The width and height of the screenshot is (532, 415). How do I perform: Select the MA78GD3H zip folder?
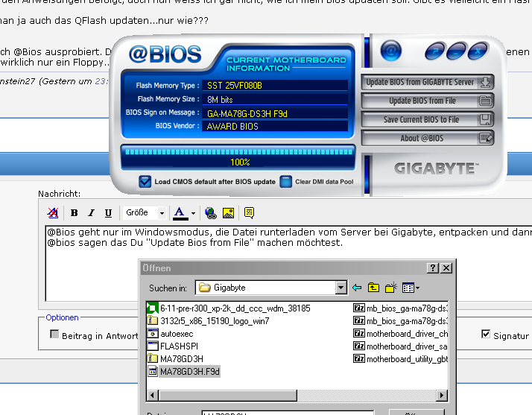point(175,358)
